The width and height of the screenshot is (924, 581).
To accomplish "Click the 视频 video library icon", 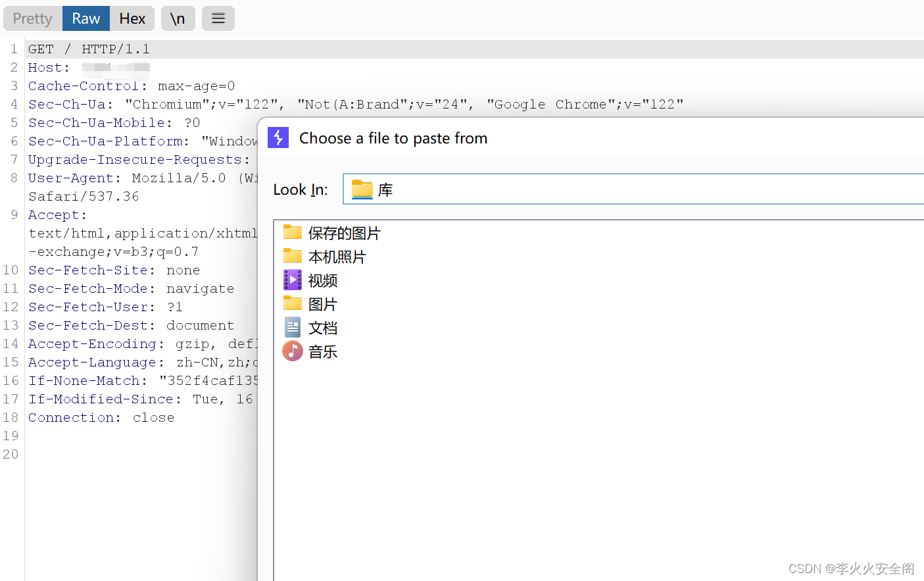I will [293, 280].
